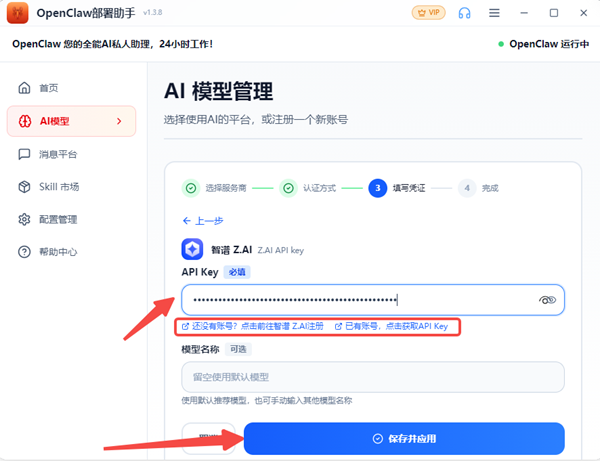
Task: Open customer support headset icon
Action: point(465,13)
